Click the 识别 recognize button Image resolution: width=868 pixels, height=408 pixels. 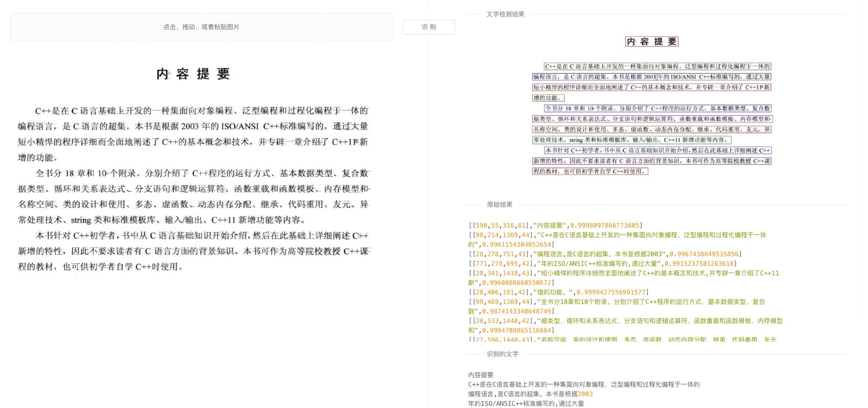point(428,27)
